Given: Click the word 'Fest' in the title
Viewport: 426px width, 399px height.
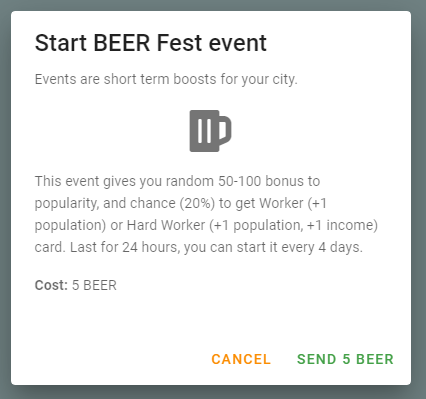Looking at the screenshot, I should (x=179, y=43).
